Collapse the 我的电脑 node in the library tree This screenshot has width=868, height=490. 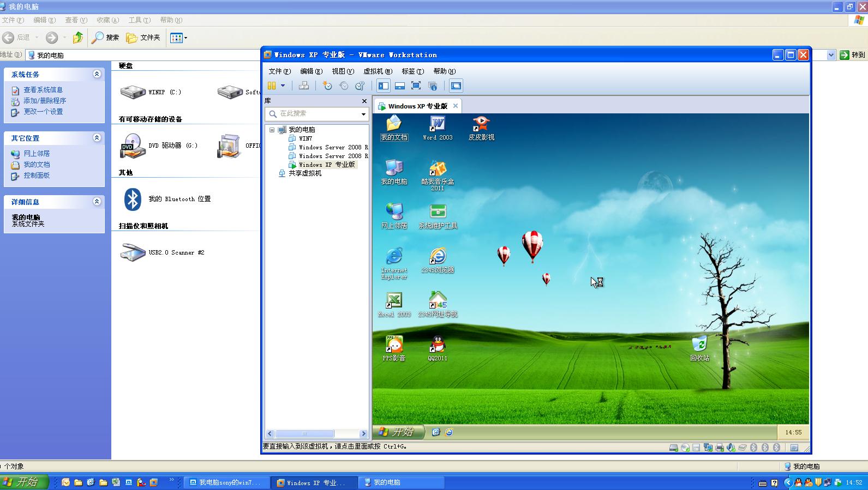(x=272, y=130)
